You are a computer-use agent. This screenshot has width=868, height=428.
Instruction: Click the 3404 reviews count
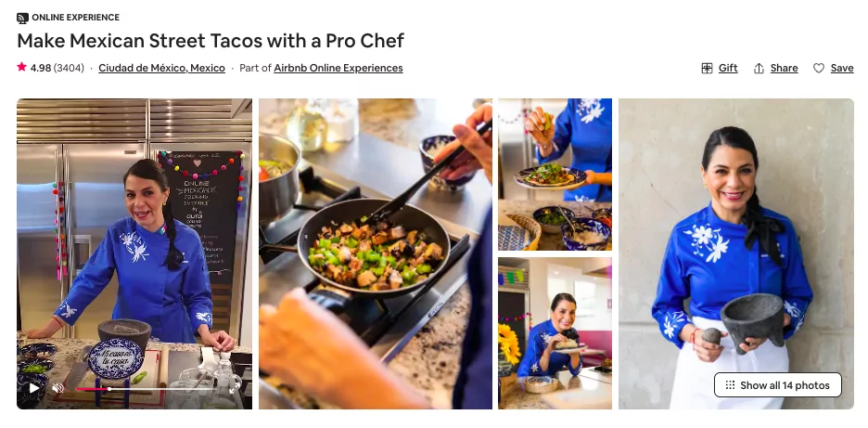click(69, 68)
